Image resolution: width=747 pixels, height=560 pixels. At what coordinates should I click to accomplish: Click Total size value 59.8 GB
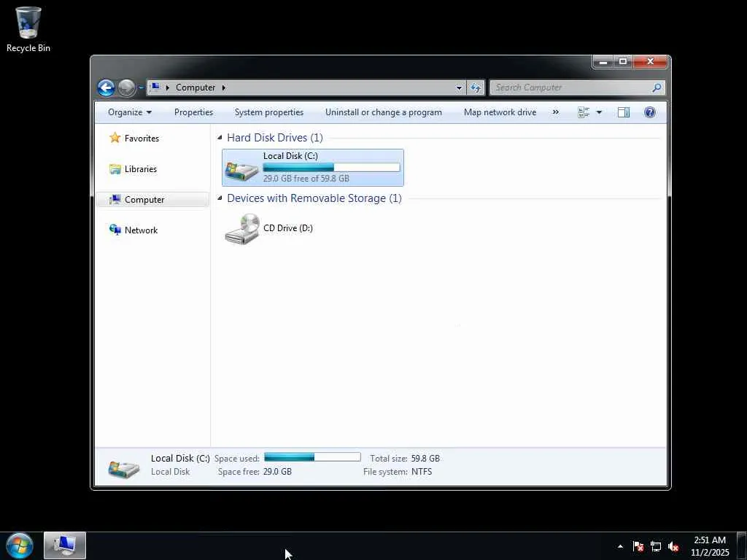point(425,459)
